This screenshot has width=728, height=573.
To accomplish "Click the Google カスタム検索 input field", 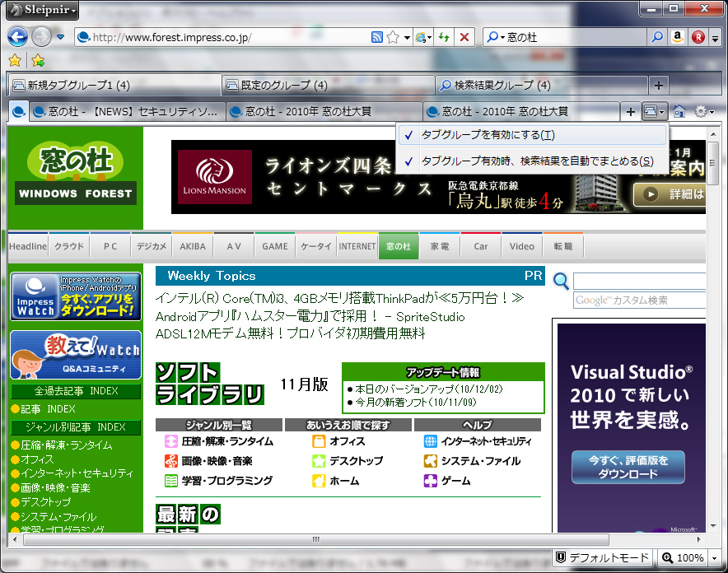I will point(639,300).
